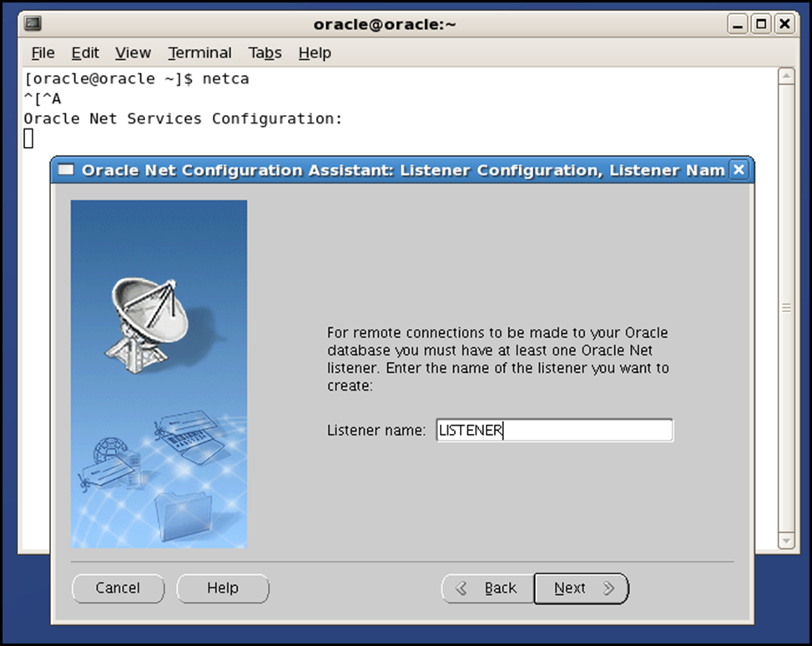Screen dimensions: 812x646
Task: Open the Tabs menu in terminal
Action: [x=265, y=53]
